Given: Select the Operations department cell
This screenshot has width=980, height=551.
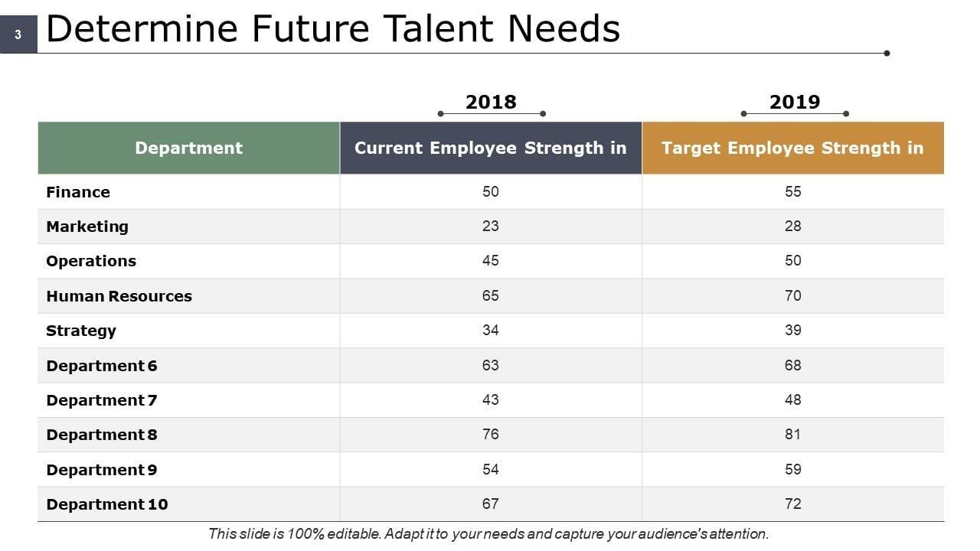Looking at the screenshot, I should (x=91, y=261).
